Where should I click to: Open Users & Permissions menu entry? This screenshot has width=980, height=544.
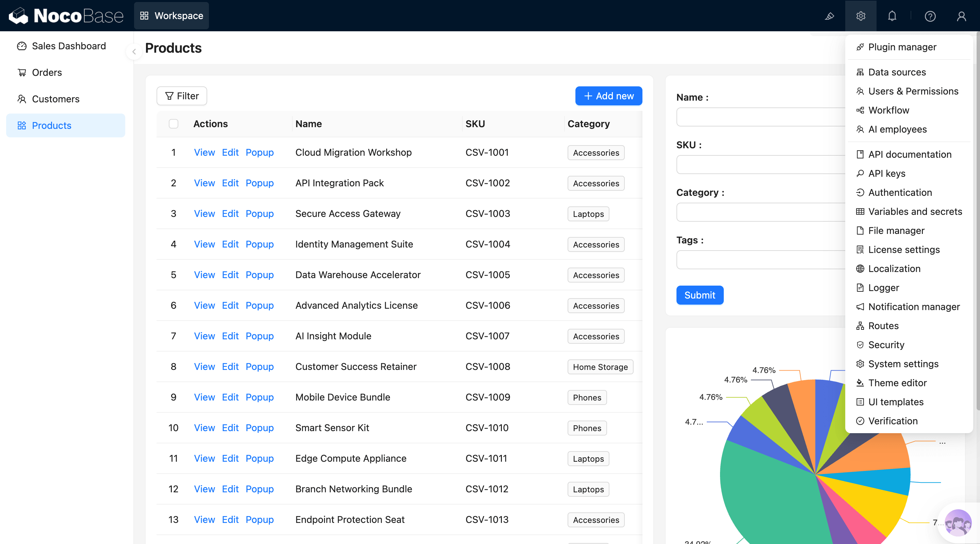[913, 91]
